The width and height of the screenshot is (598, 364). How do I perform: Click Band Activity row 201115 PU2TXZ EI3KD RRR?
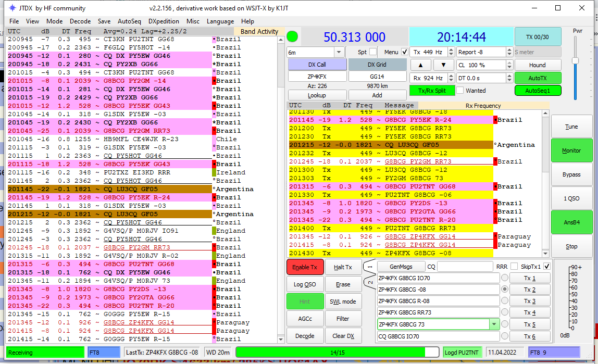click(110, 172)
